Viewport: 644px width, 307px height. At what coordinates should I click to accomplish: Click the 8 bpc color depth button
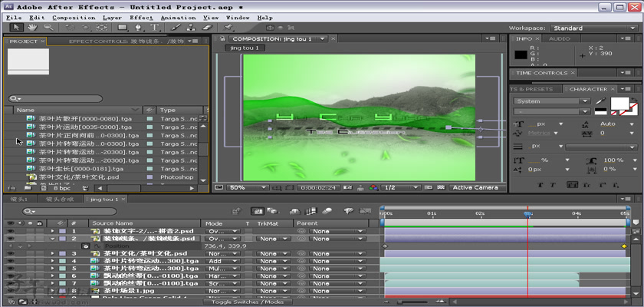(x=62, y=188)
